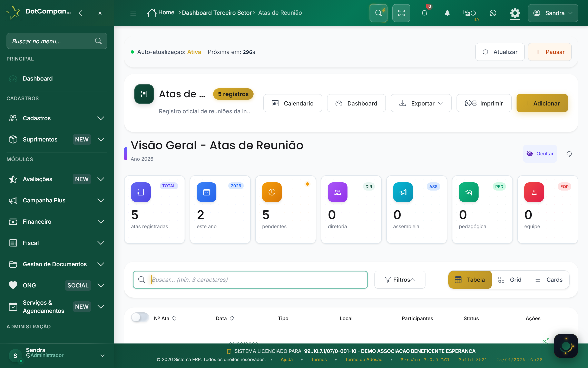This screenshot has height=368, width=588.
Task: Click the hamburger menu icon in header
Action: pyautogui.click(x=133, y=13)
